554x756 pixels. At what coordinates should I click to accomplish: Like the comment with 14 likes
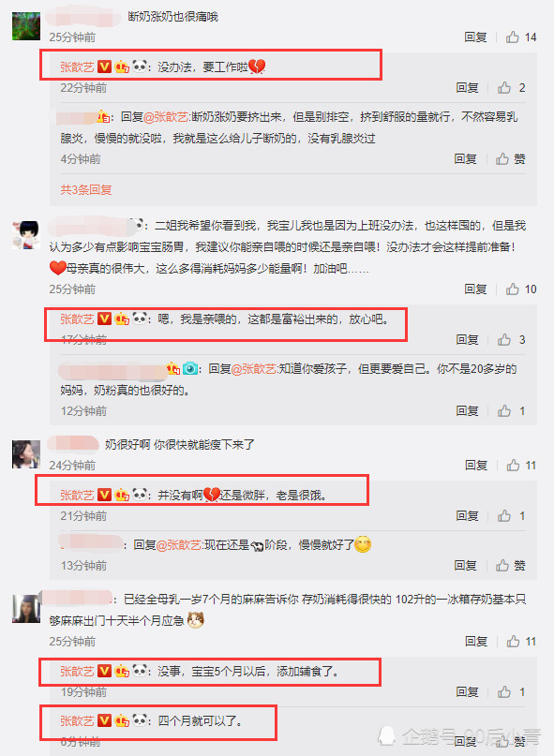520,37
